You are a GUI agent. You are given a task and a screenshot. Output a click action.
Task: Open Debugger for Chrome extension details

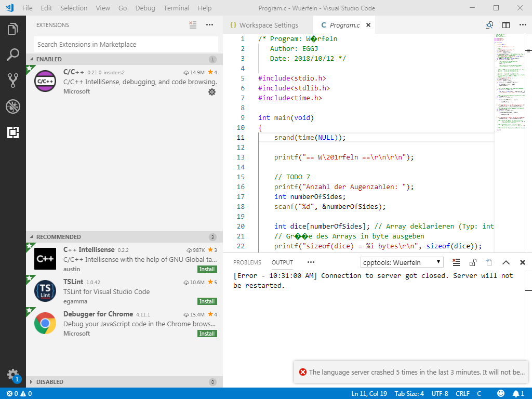[124, 323]
